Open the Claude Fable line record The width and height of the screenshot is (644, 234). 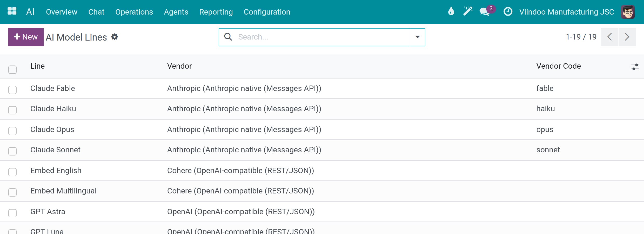click(x=52, y=88)
